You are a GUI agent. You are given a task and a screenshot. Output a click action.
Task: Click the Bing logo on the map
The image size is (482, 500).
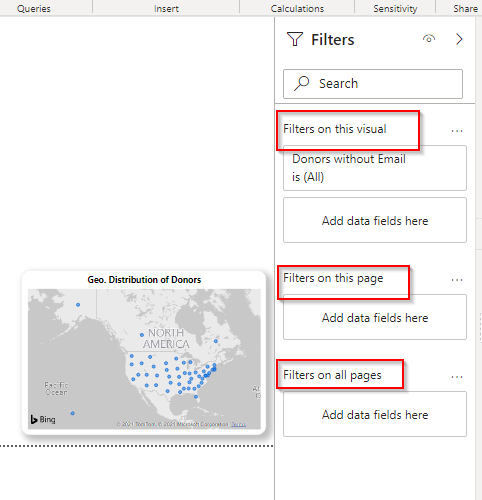click(43, 419)
